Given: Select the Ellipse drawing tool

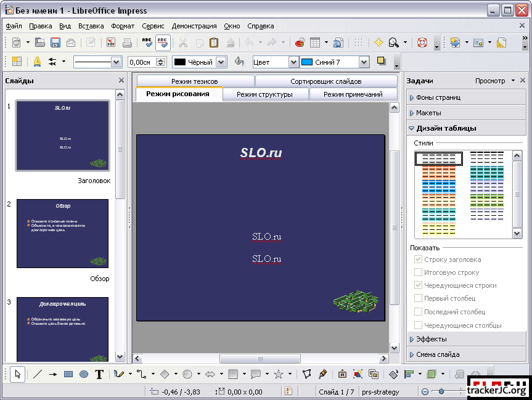Looking at the screenshot, I should click(84, 374).
